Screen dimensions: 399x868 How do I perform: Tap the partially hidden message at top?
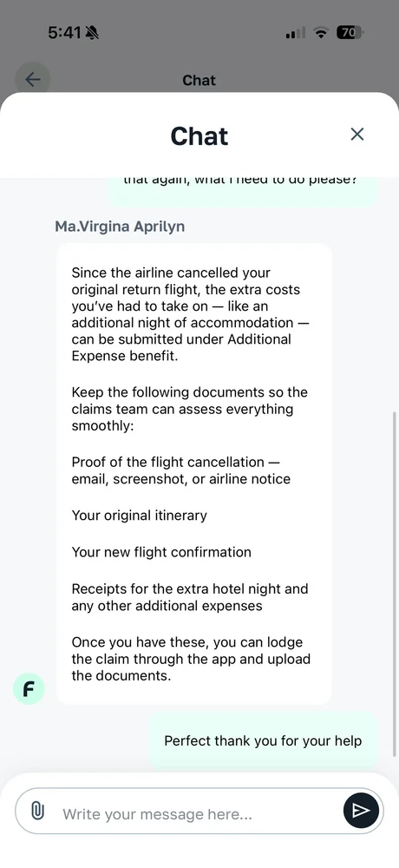(x=243, y=188)
